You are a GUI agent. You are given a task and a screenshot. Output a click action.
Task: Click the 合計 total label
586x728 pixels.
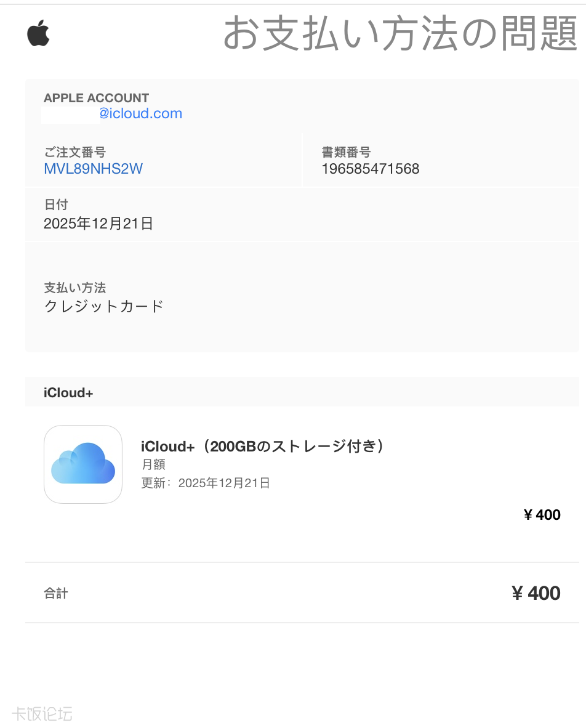click(56, 593)
